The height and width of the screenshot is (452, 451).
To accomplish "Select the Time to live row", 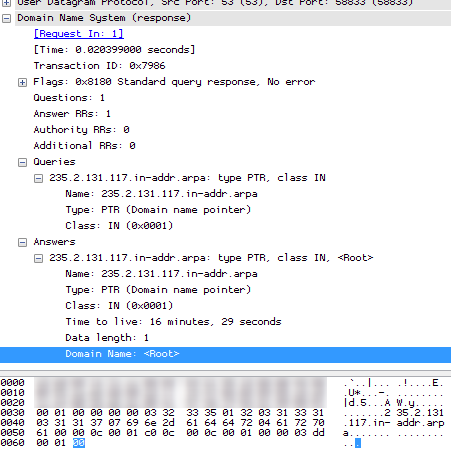I will pos(173,322).
